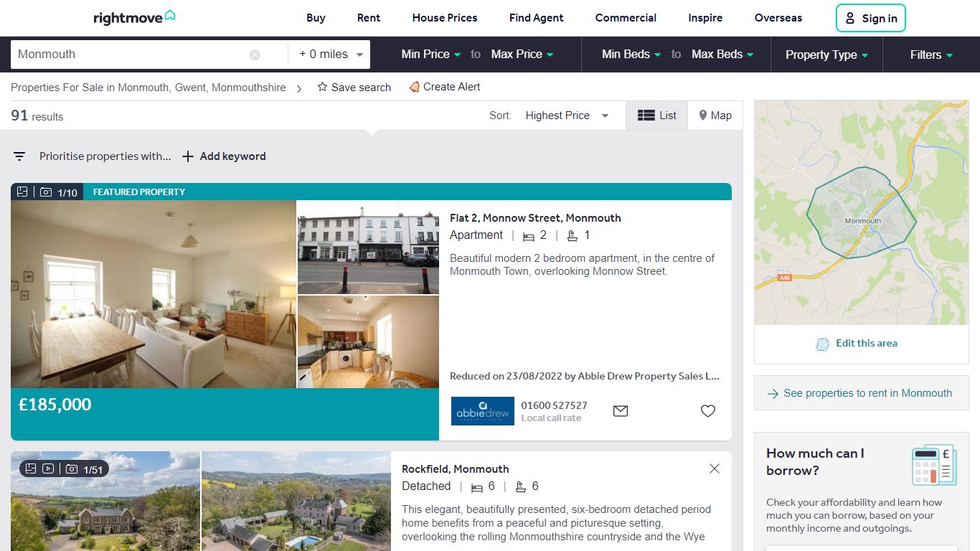This screenshot has width=980, height=551.
Task: Expand the Max Beds dropdown
Action: coord(722,55)
